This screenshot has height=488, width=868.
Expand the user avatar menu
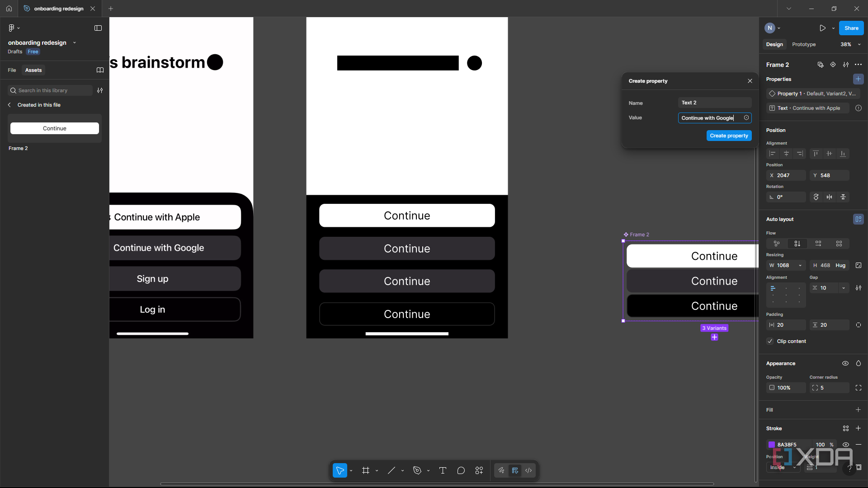(x=779, y=28)
